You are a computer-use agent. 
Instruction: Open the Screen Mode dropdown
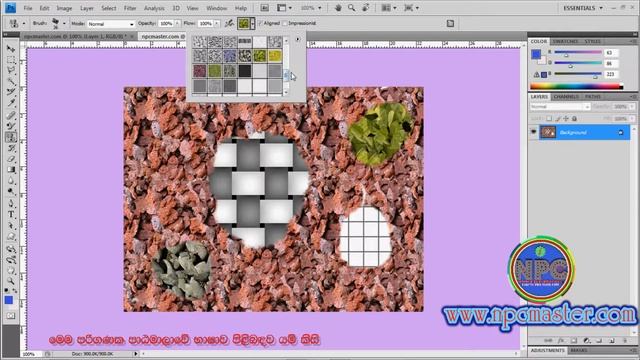(x=411, y=8)
